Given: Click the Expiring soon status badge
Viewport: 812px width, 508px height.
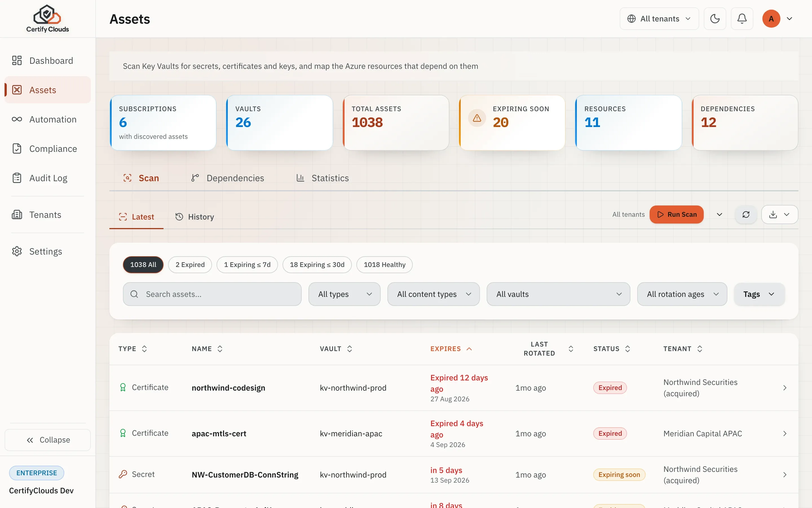Looking at the screenshot, I should [x=619, y=474].
